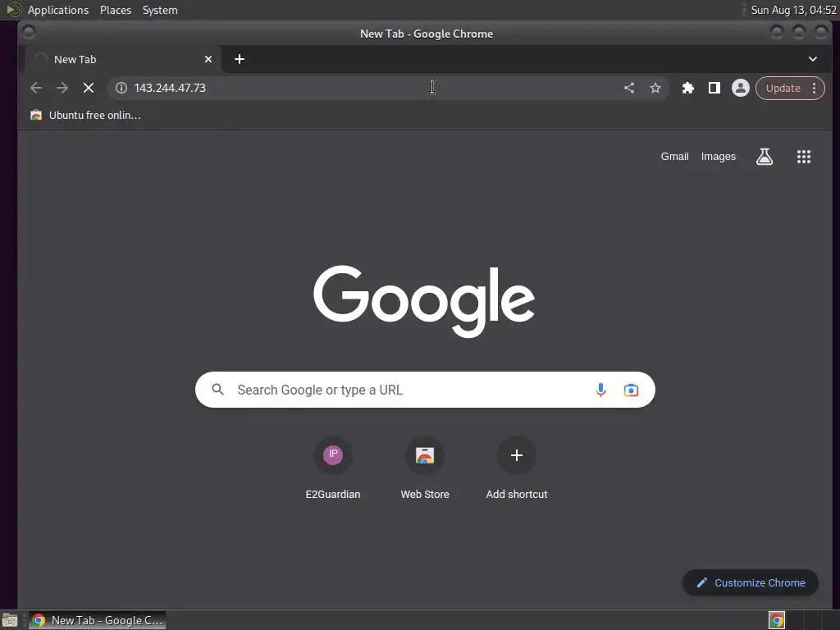
Task: Open the Applications menu
Action: pyautogui.click(x=58, y=10)
